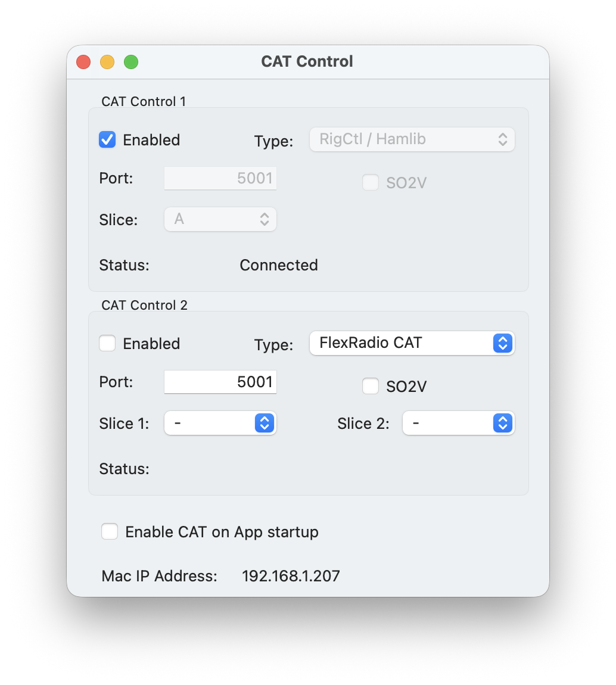The height and width of the screenshot is (685, 616).
Task: Open the RigCtl / Hamlib type dropdown
Action: [x=412, y=139]
